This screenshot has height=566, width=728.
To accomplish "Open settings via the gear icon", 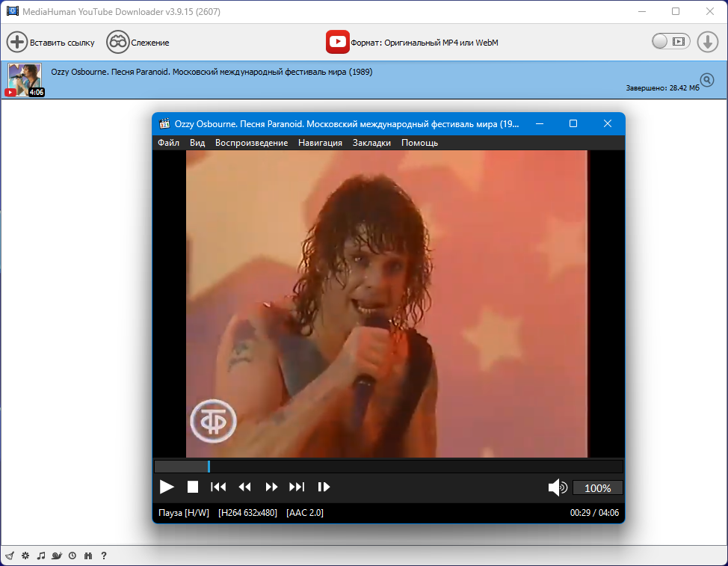I will click(x=25, y=556).
